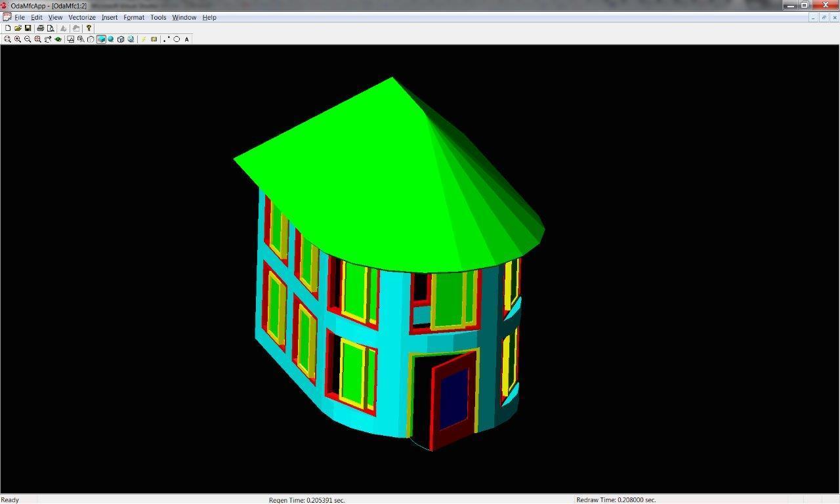Select the Point drawing tool
This screenshot has width=840, height=504.
(x=165, y=39)
